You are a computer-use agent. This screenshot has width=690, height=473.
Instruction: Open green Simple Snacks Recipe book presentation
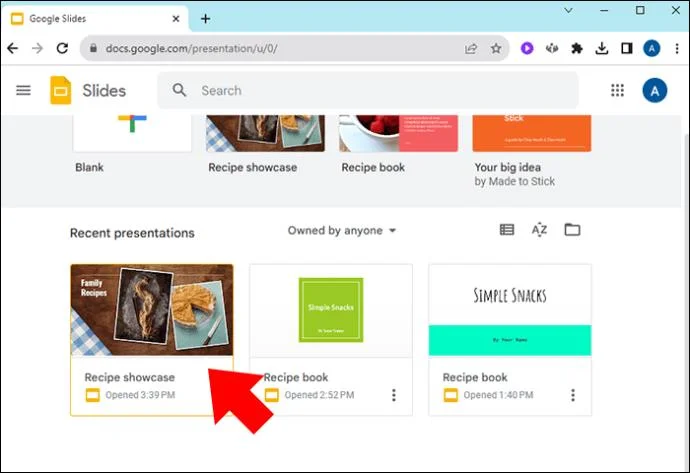tap(331, 340)
